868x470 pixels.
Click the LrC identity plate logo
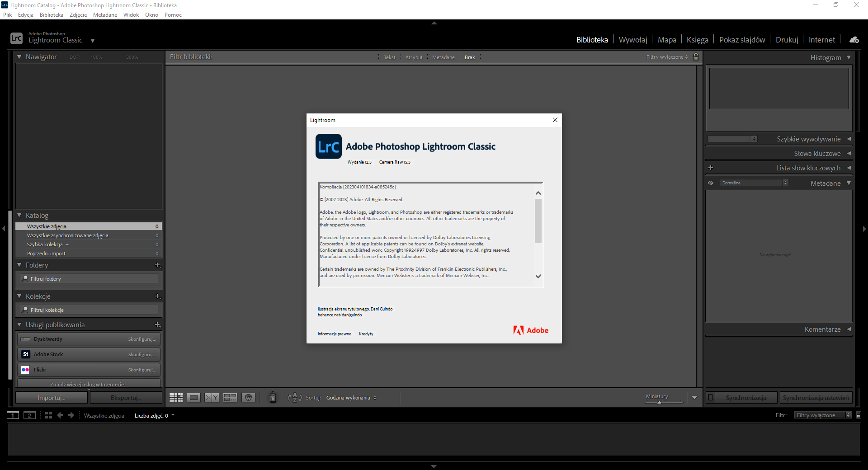pos(16,38)
